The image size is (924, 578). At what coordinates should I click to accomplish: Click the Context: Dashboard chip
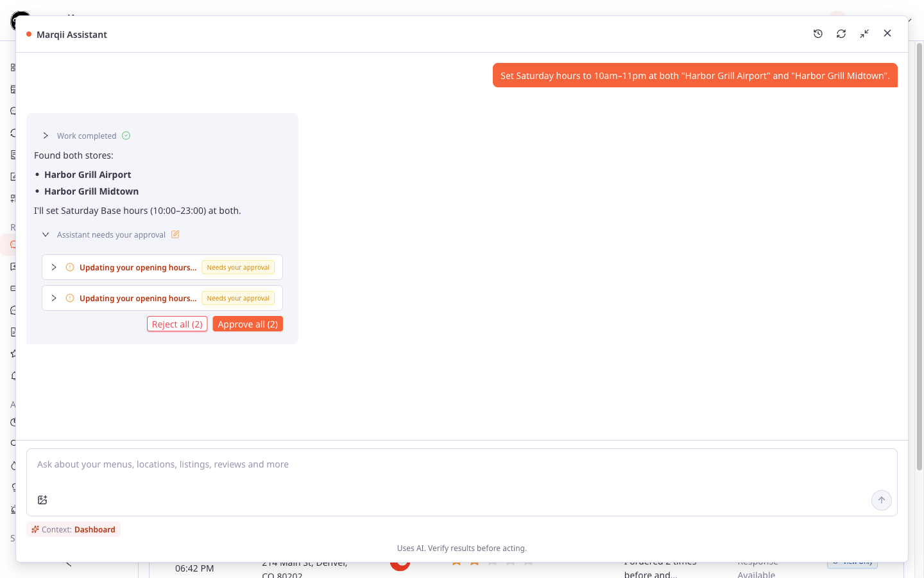(74, 529)
